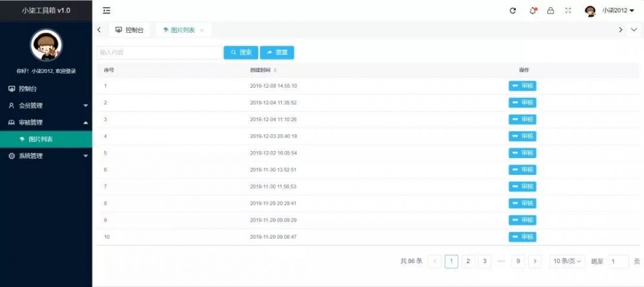Close the 图片列表 tab

pyautogui.click(x=202, y=30)
